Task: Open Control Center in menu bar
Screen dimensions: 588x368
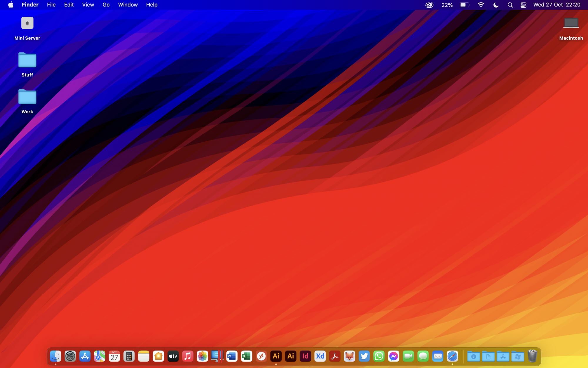Action: click(x=523, y=5)
